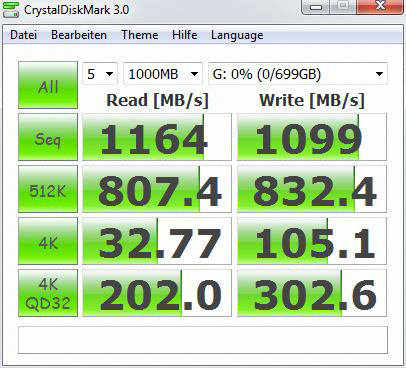Close the CrystalDiskMark window
The width and height of the screenshot is (406, 368).
click(x=380, y=6)
